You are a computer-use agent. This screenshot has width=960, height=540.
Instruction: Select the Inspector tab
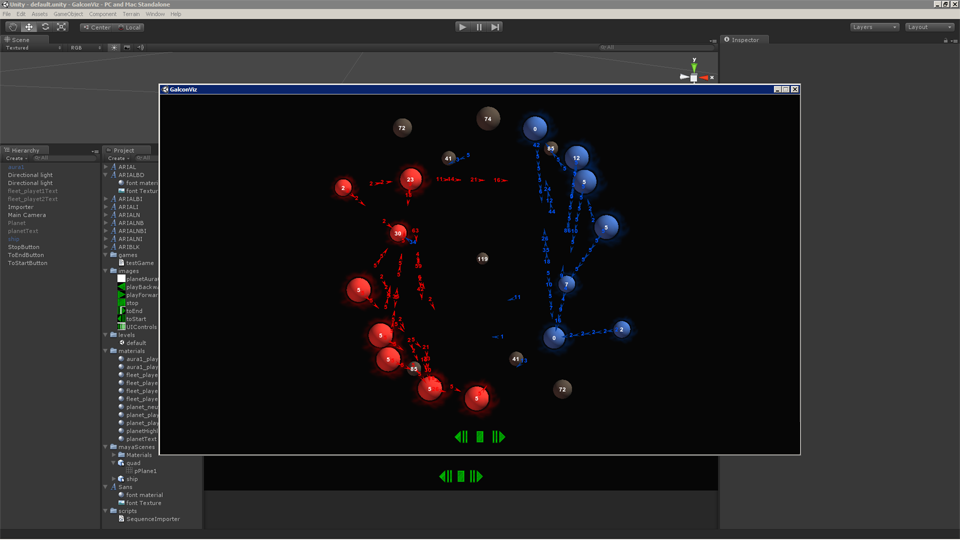point(744,40)
